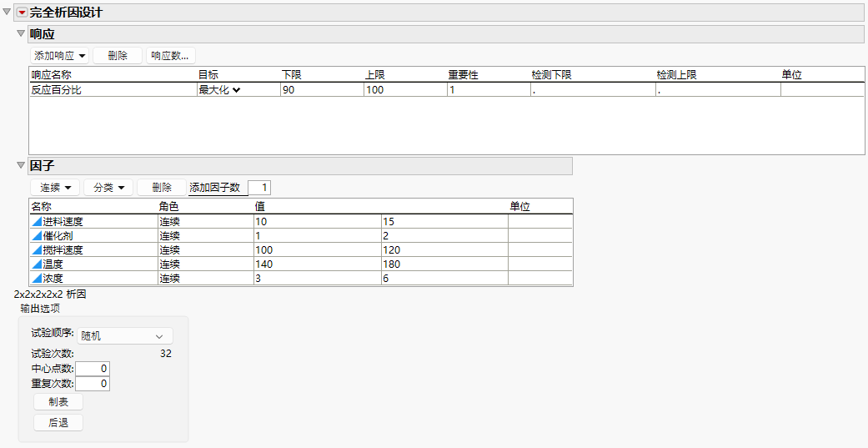The image size is (868, 448).
Task: Click the 上限 value 100 cell in the 响应 table
Action: [405, 90]
